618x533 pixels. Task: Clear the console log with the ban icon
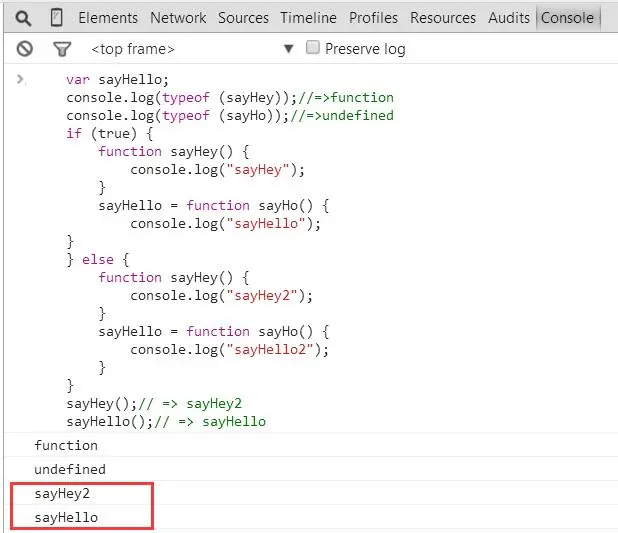(24, 49)
